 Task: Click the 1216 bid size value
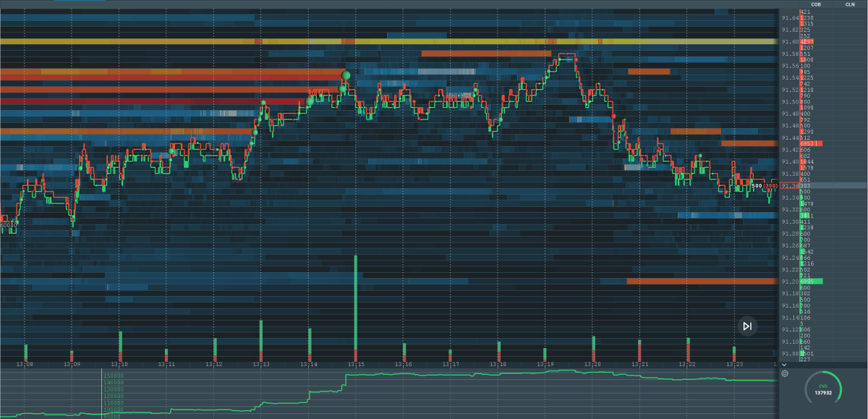(x=807, y=263)
